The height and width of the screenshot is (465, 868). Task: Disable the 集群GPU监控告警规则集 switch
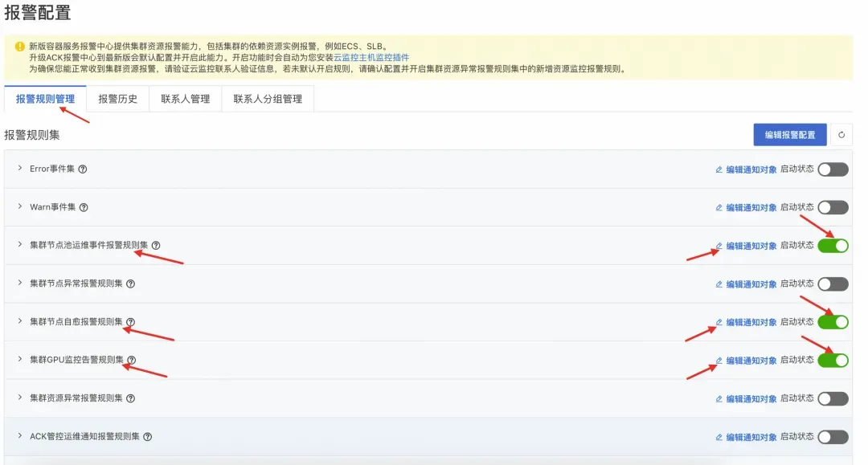point(833,360)
